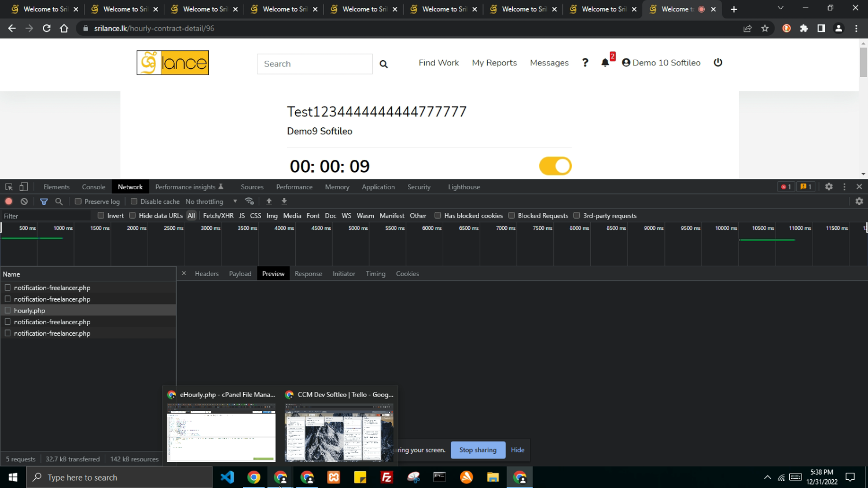Click the notification bell icon
868x488 pixels.
point(605,63)
